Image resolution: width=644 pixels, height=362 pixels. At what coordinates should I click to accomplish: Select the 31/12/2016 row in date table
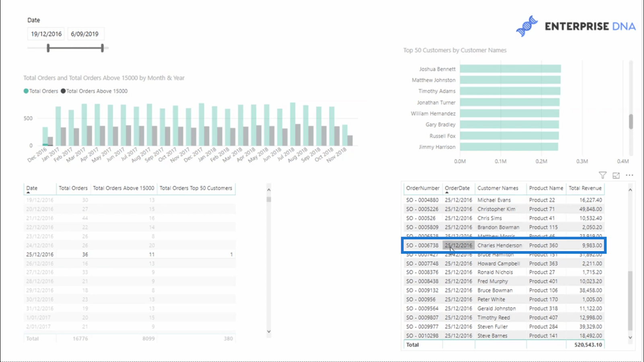[x=130, y=308]
